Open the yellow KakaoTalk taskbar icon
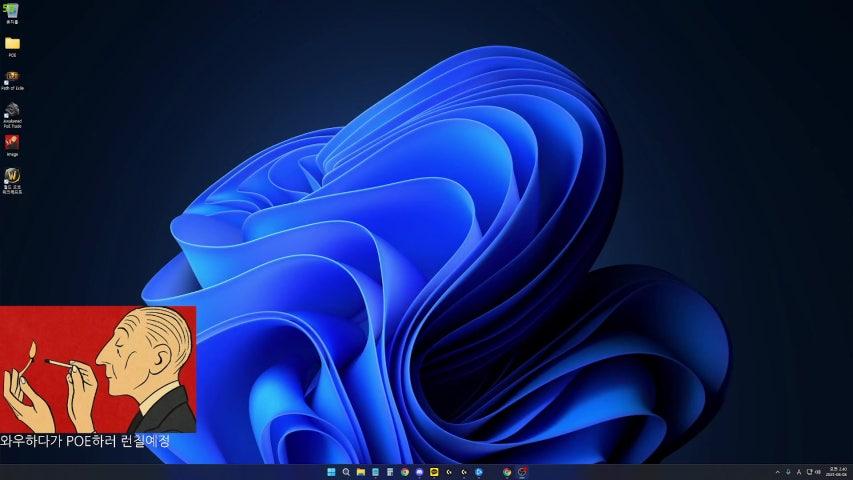Screen dimensions: 853x480 434,472
